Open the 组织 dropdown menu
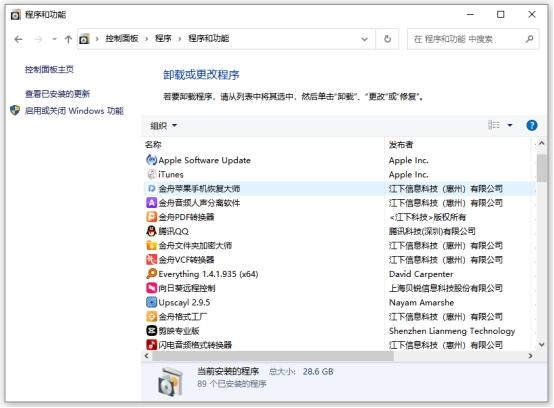The image size is (554, 408). (164, 125)
